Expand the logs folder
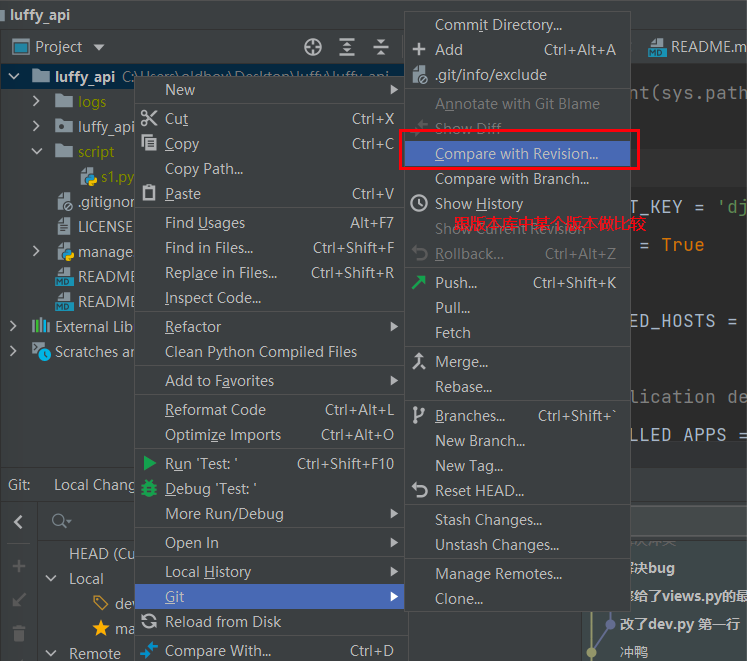This screenshot has height=661, width=747. pos(36,101)
